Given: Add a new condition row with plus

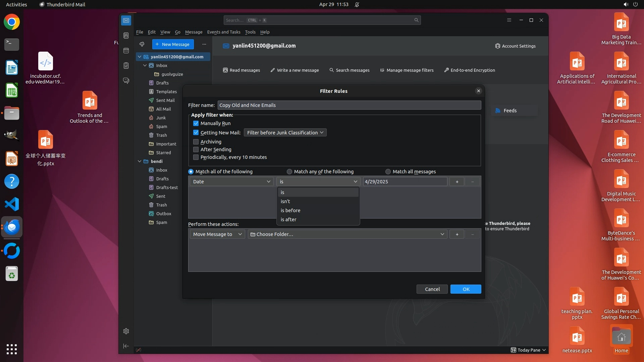Looking at the screenshot, I should pos(457,182).
